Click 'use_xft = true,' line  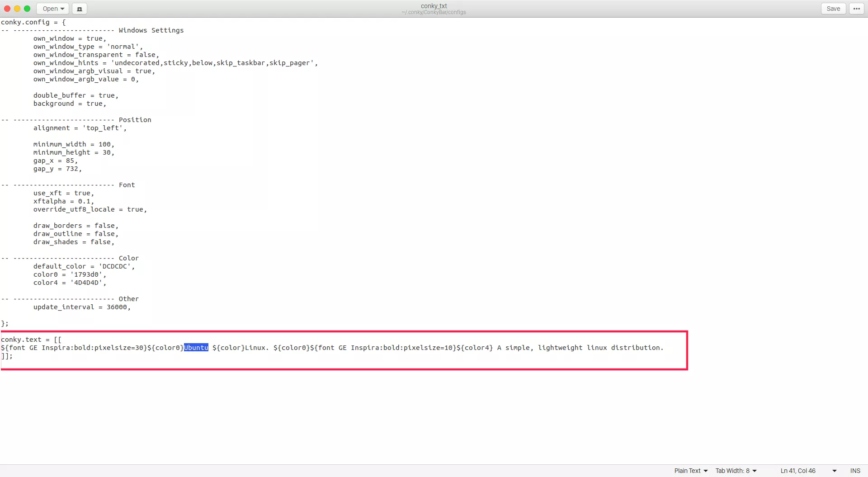pyautogui.click(x=64, y=193)
